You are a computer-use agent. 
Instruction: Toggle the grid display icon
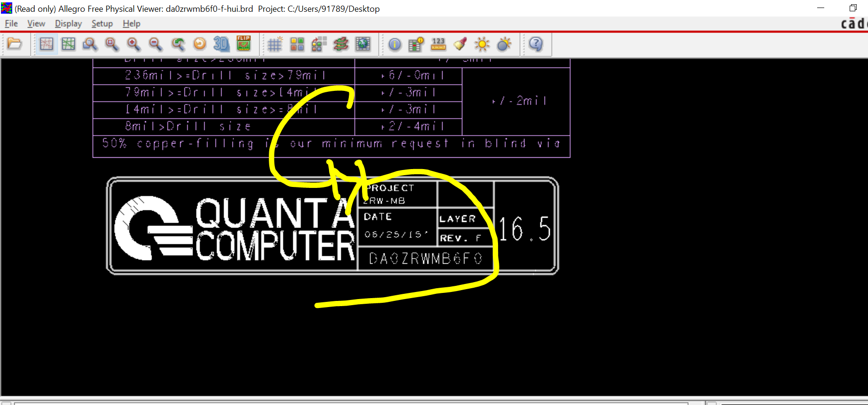pyautogui.click(x=275, y=44)
